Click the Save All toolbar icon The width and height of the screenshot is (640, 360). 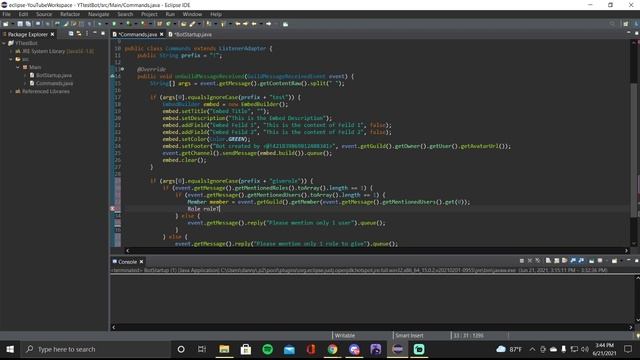pyautogui.click(x=28, y=24)
